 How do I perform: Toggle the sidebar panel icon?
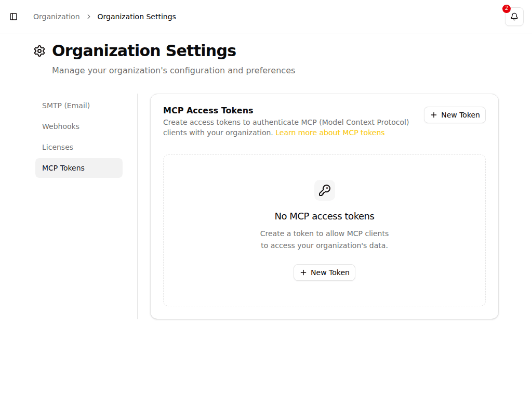coord(14,17)
